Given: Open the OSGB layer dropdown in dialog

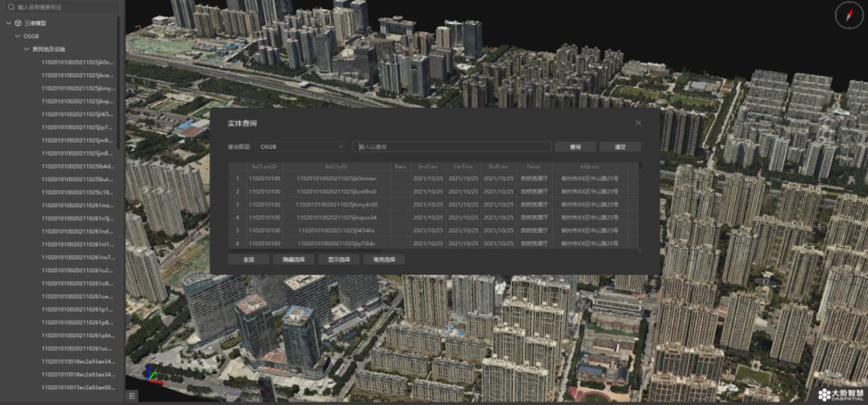Looking at the screenshot, I should tap(302, 146).
